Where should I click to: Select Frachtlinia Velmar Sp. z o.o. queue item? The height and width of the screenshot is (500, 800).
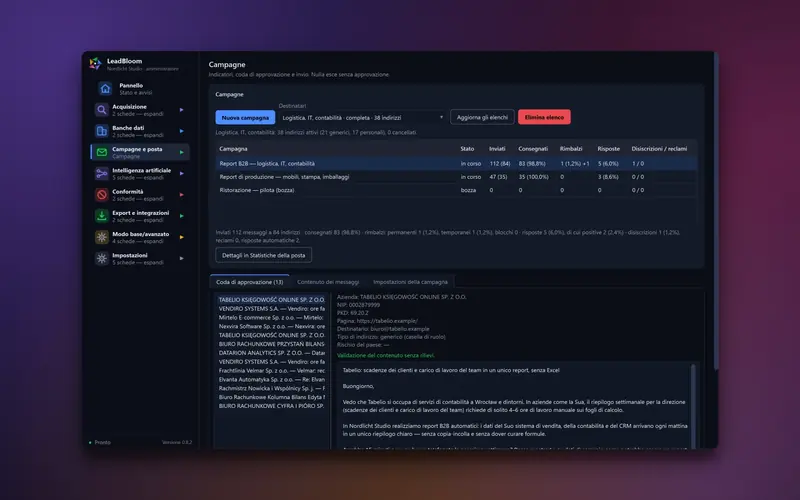click(x=271, y=370)
